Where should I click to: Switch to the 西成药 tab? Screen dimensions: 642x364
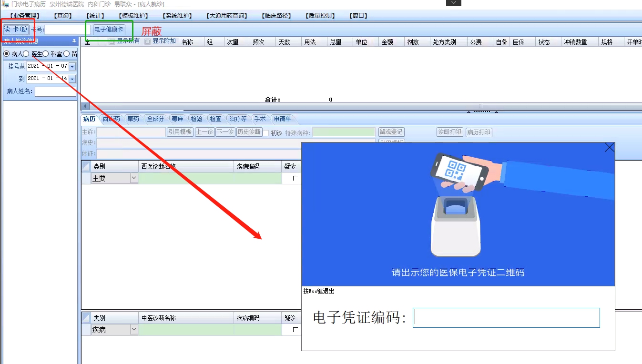[112, 119]
